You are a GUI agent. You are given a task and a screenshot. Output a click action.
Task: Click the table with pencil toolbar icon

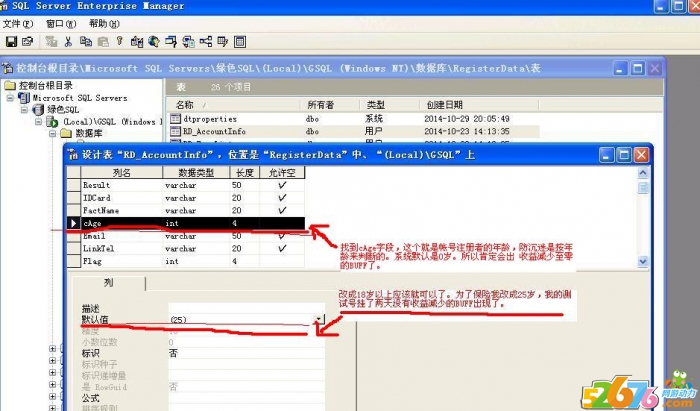pyautogui.click(x=222, y=42)
